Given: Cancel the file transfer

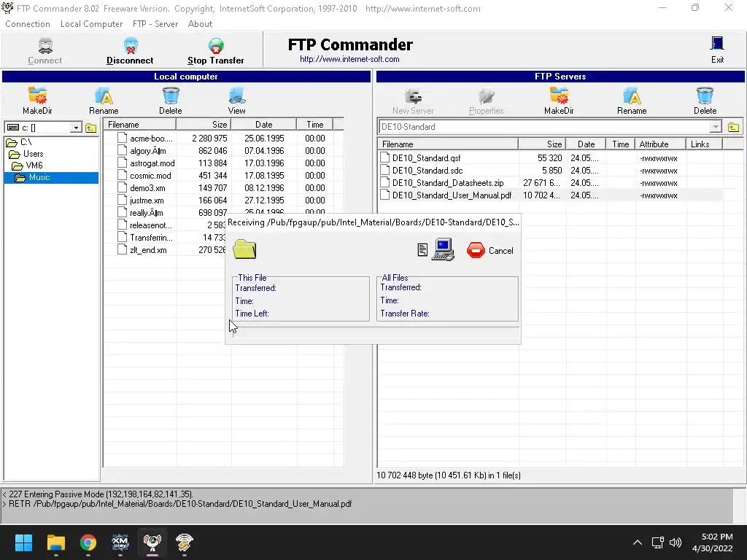Looking at the screenshot, I should tap(490, 251).
